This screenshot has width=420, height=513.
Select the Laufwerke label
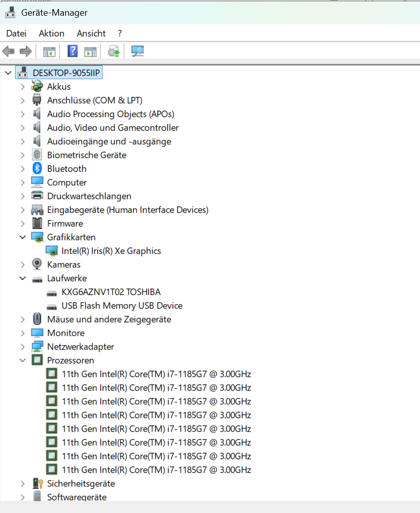coord(67,278)
